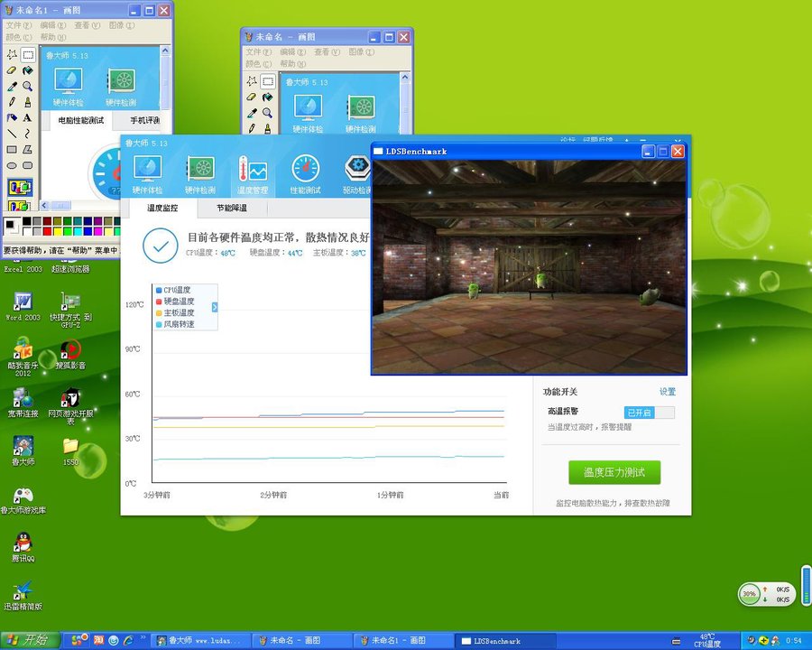
Task: Open 查看 menu in 未命名 Paint window
Action: click(323, 52)
